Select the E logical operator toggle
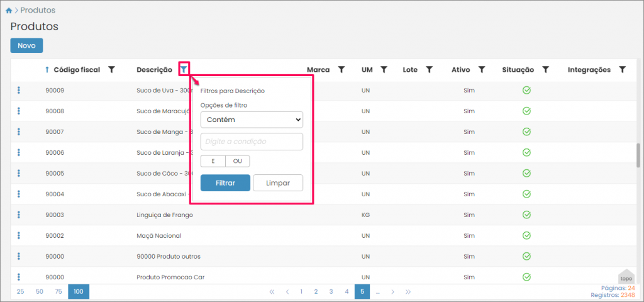This screenshot has height=302, width=644. click(x=213, y=161)
